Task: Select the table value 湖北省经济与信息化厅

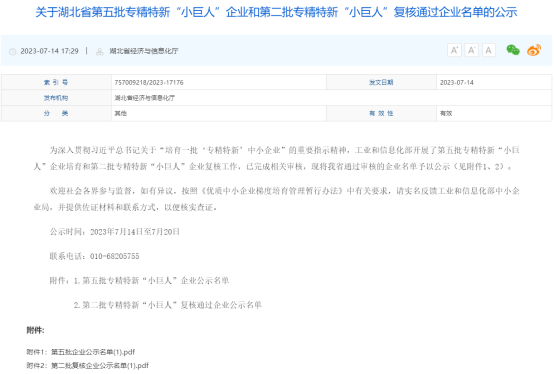Action: point(145,98)
